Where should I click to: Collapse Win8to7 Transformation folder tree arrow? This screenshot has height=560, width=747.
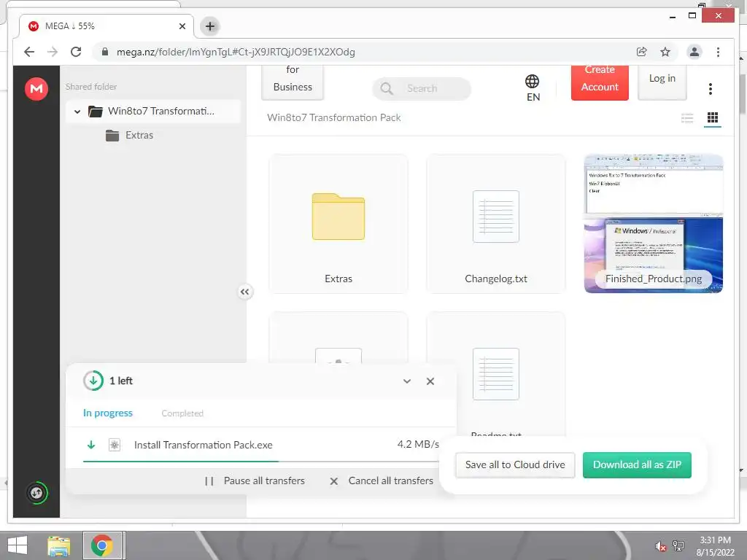(77, 112)
